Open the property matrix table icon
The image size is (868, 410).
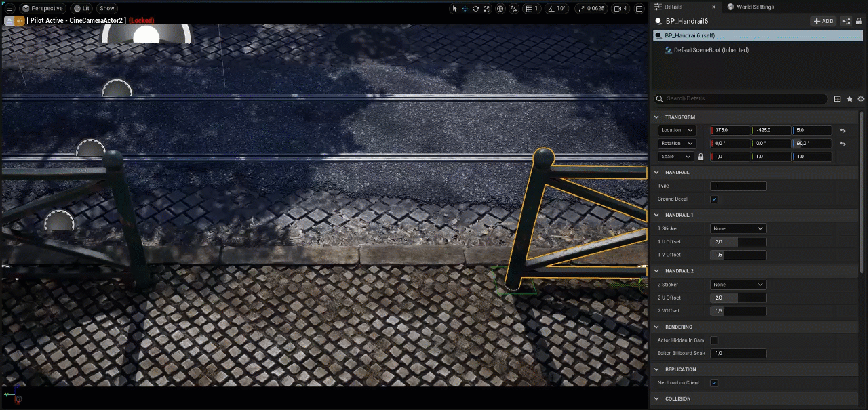click(837, 99)
